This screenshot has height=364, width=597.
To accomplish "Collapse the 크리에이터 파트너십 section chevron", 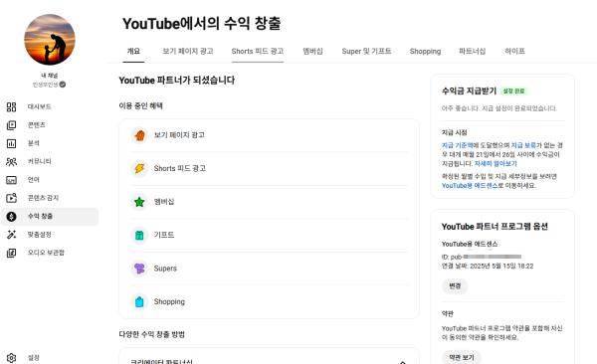I will click(x=402, y=362).
